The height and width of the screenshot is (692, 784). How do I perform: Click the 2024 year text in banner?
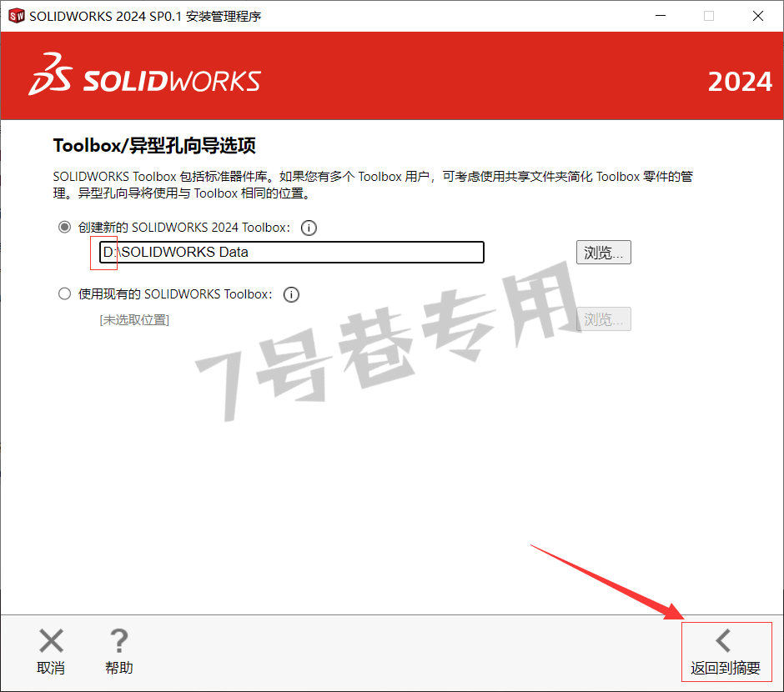pyautogui.click(x=740, y=82)
